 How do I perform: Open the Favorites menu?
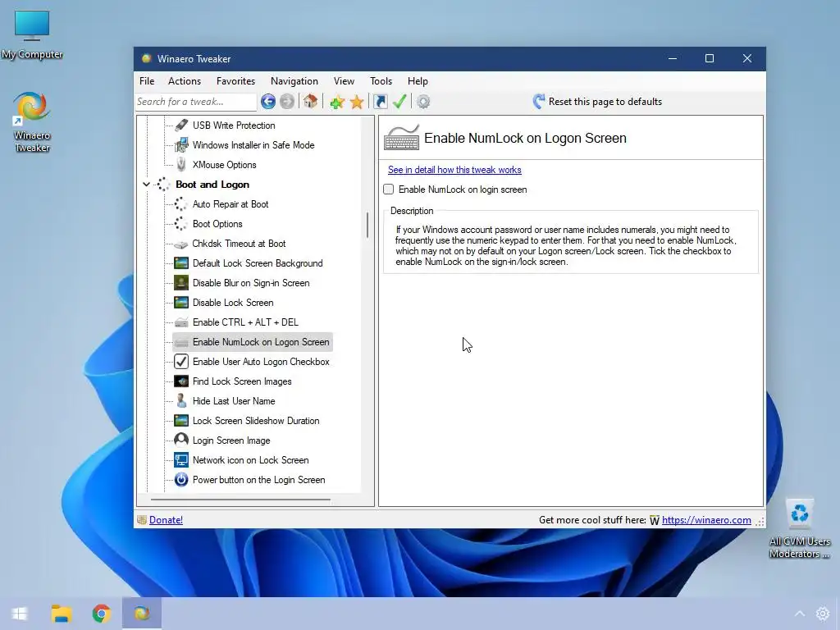(x=235, y=81)
